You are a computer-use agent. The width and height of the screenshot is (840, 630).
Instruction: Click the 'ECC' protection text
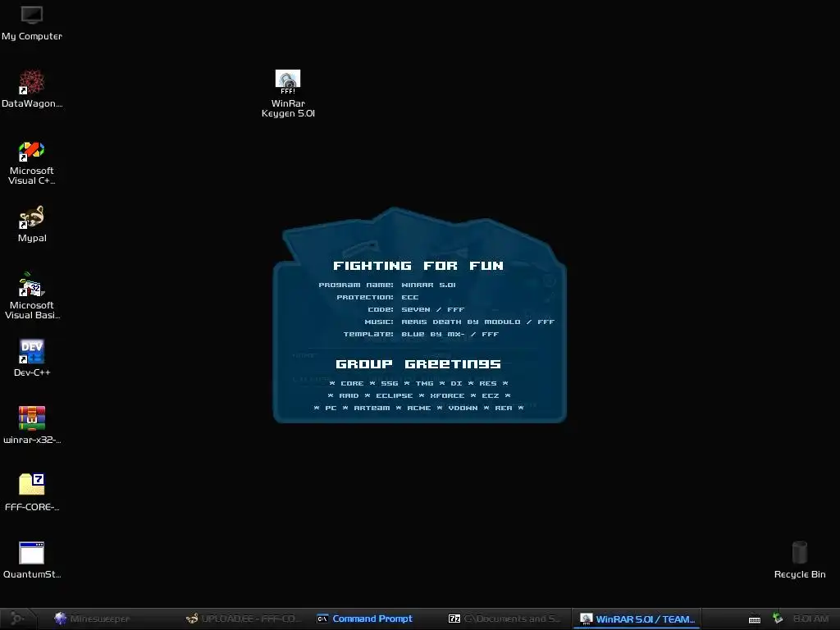coord(410,297)
